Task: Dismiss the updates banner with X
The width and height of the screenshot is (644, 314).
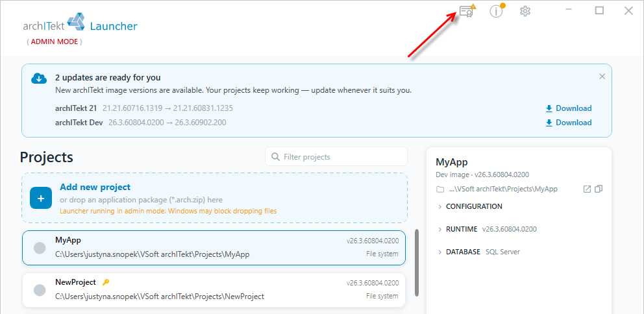Action: 602,77
